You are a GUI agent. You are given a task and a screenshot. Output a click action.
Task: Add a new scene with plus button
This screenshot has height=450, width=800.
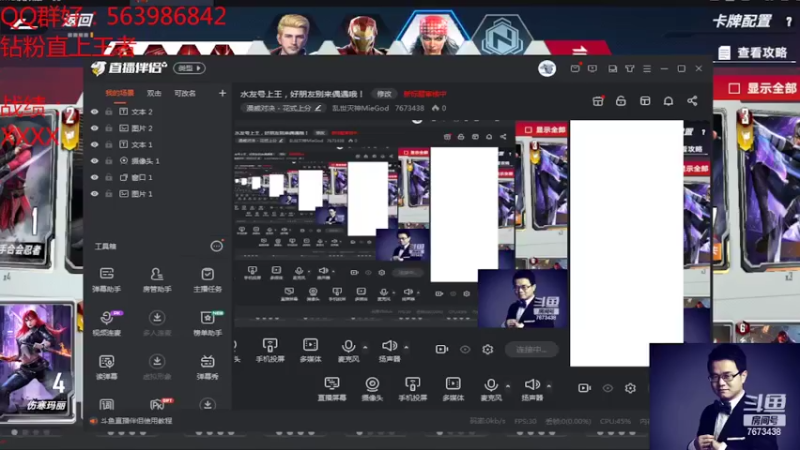[x=222, y=93]
